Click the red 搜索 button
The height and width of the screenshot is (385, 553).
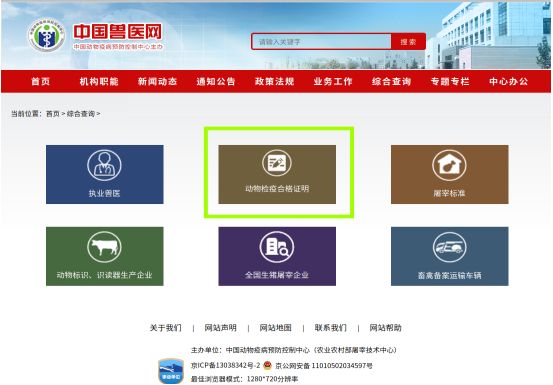tap(408, 42)
